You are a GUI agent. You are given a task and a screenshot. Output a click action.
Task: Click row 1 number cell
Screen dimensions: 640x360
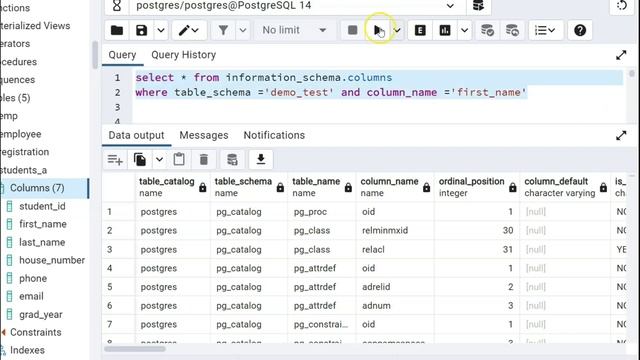pyautogui.click(x=118, y=212)
